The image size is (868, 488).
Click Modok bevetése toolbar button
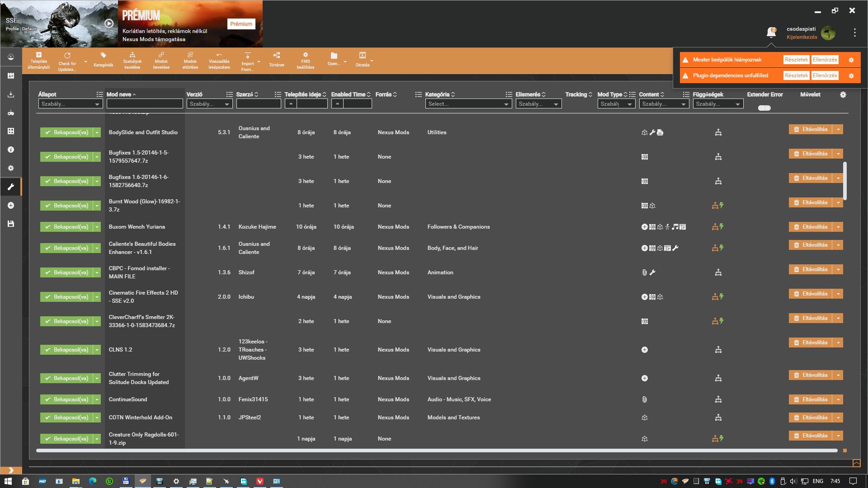(x=161, y=61)
